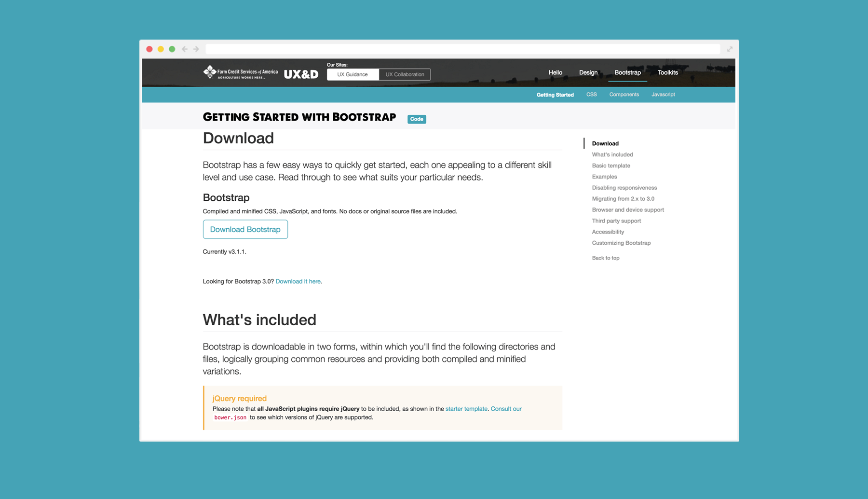Jump to What's included in sidebar
868x499 pixels.
(x=612, y=154)
